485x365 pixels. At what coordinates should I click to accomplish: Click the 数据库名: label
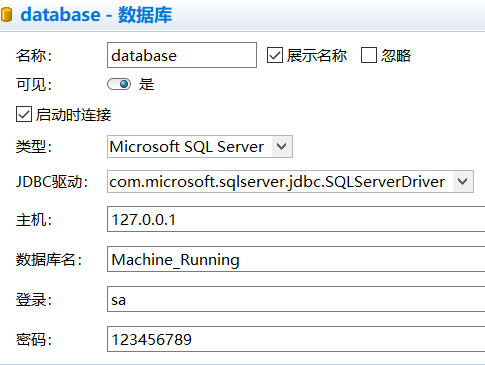coord(49,259)
